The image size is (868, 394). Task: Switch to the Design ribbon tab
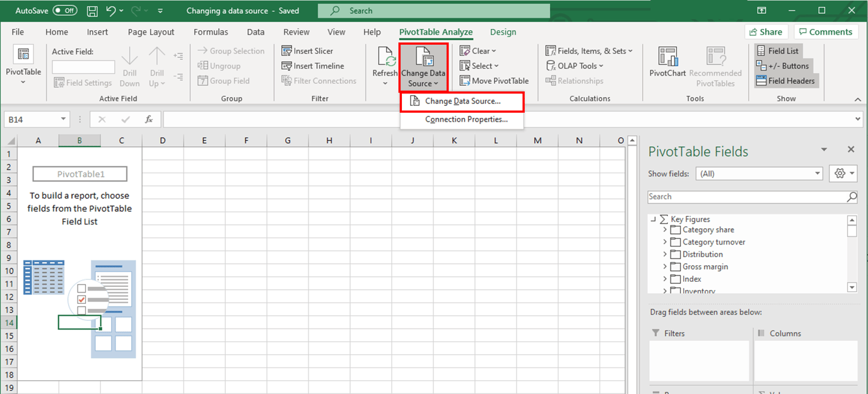(x=503, y=32)
